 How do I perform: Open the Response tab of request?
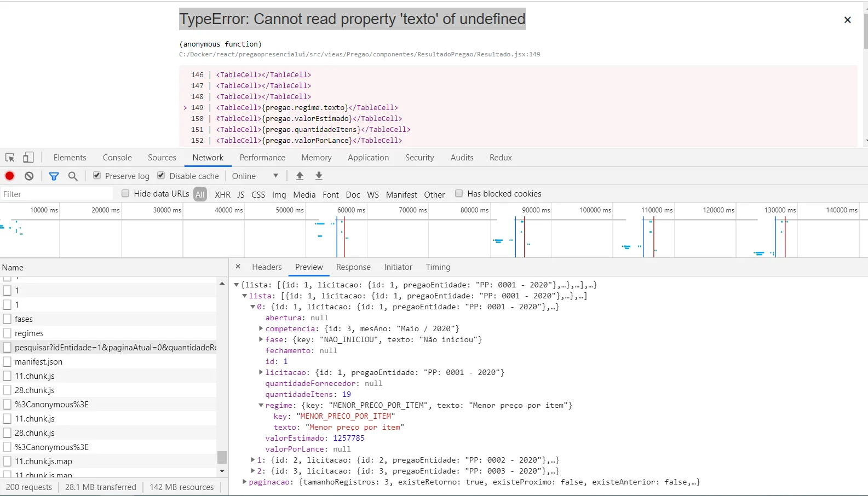[x=353, y=267]
